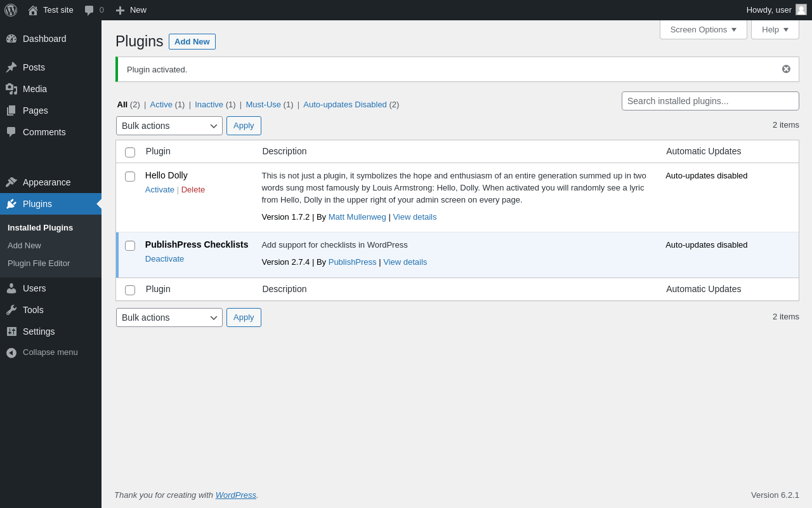The height and width of the screenshot is (508, 812).
Task: Filter by All plugins
Action: pos(122,105)
